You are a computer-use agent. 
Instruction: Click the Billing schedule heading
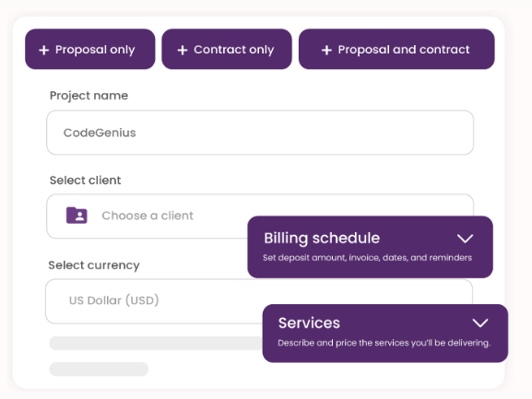322,238
